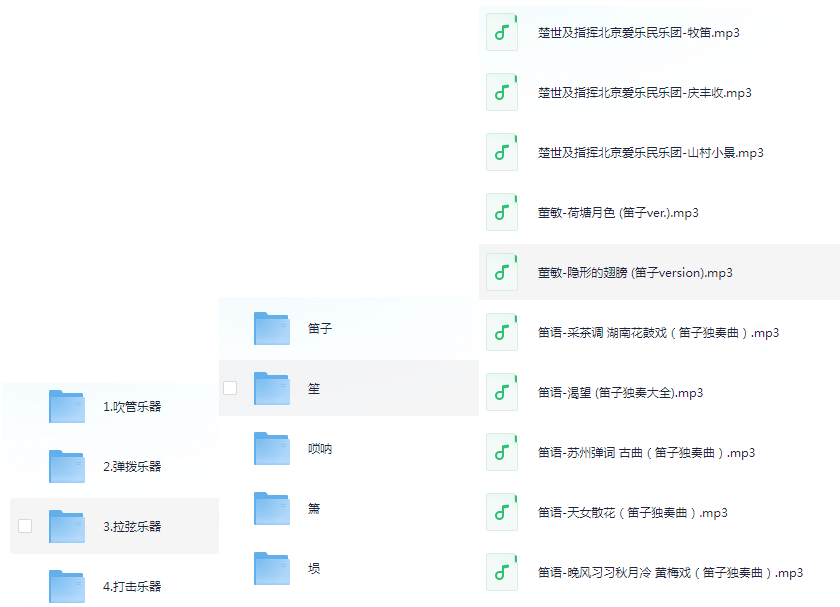Check the box next to 笙 folder
Viewport: 840px width, 607px height.
[x=230, y=388]
